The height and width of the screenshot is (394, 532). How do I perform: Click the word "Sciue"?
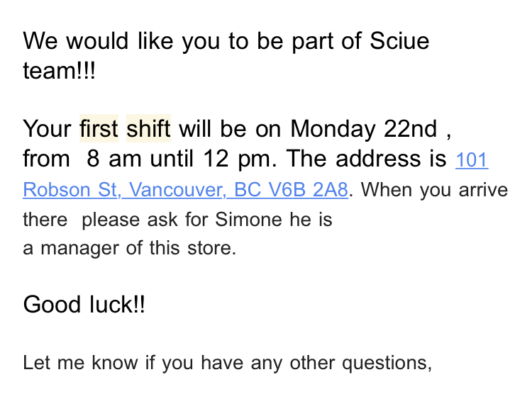[399, 40]
